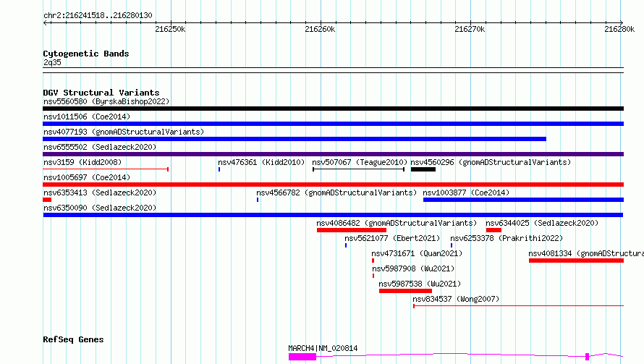Click the purple bar of nsv6555502
The height and width of the screenshot is (364, 644).
(333, 154)
